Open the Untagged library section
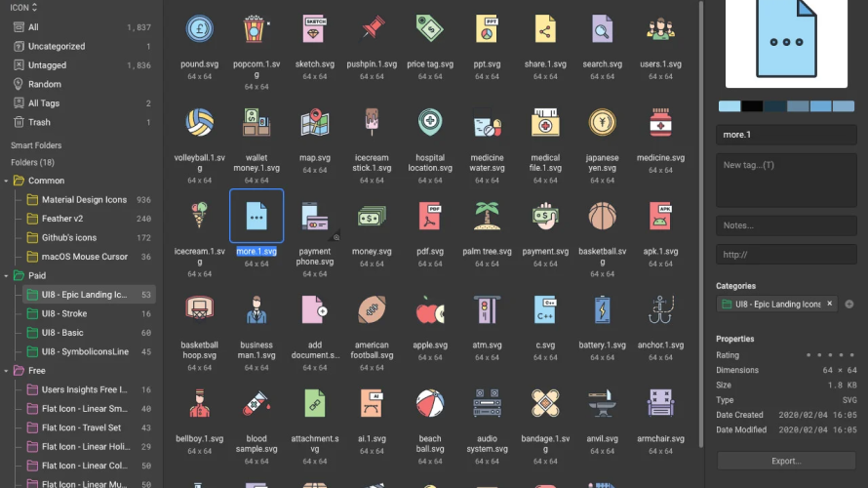 pos(47,65)
